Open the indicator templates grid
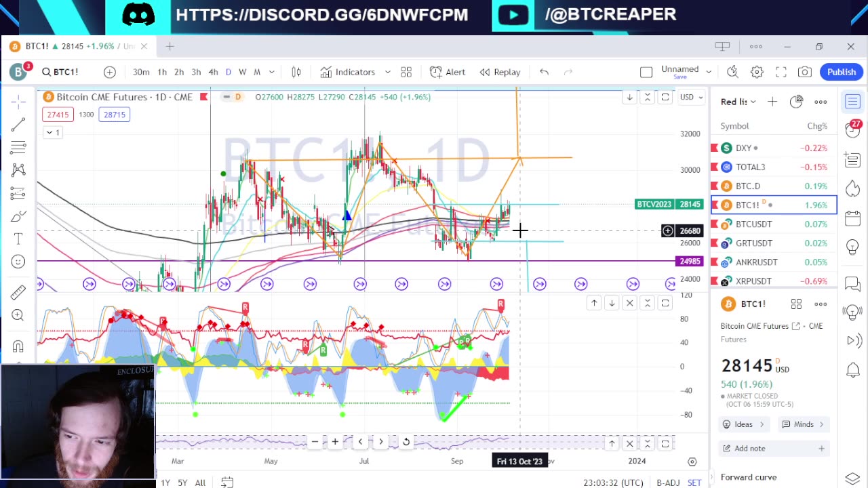Screen dimensions: 868x488 [x=406, y=72]
